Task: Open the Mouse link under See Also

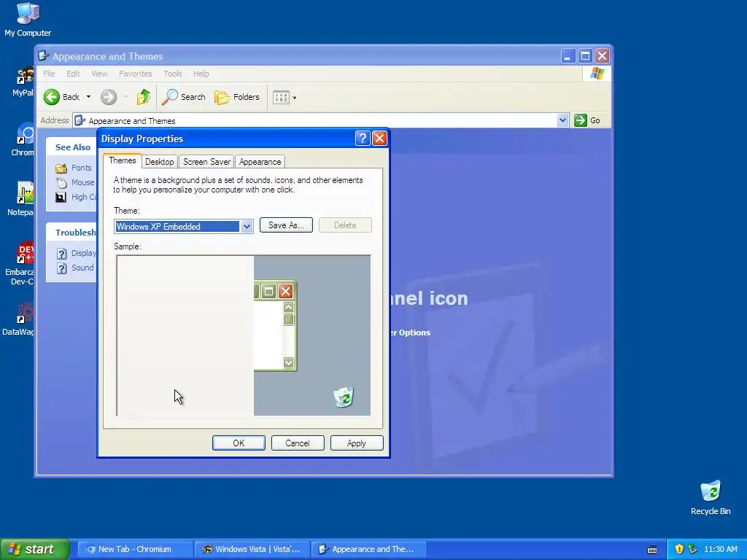Action: (83, 183)
